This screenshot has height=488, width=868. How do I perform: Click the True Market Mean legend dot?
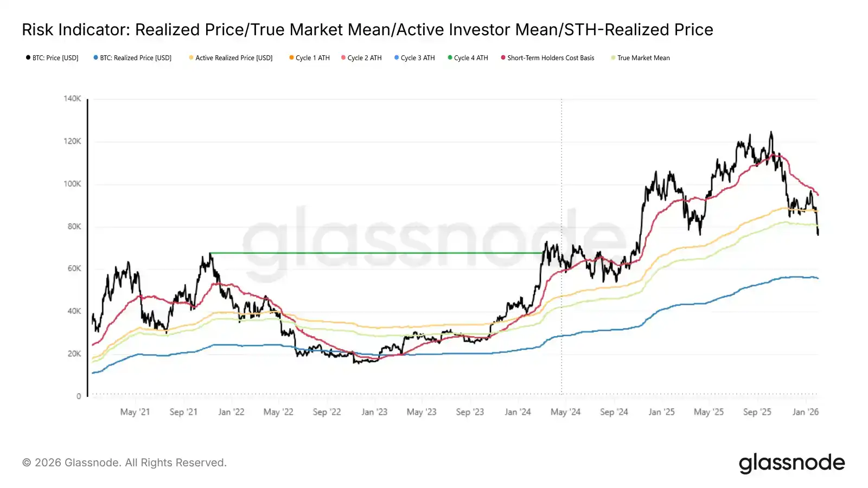click(613, 58)
